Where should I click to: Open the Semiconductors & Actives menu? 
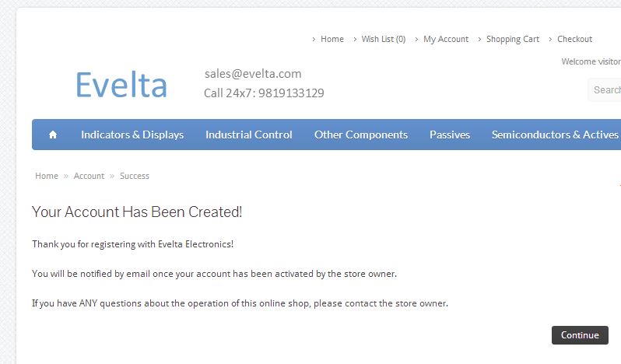[555, 135]
